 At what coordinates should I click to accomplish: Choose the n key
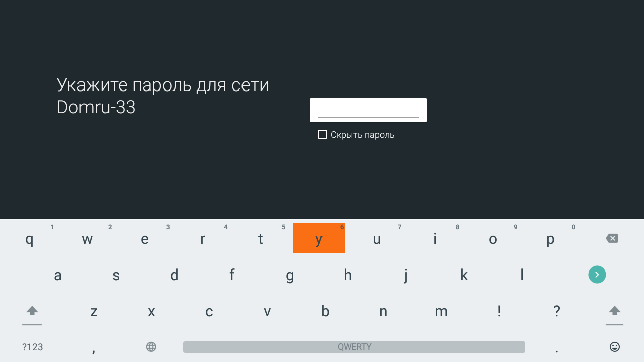(383, 311)
